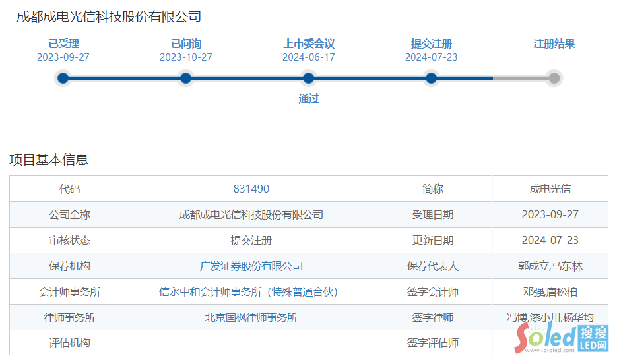Click the 郭成立,马东林 sponsor representative cell
This screenshot has height=364, width=617.
(x=550, y=266)
